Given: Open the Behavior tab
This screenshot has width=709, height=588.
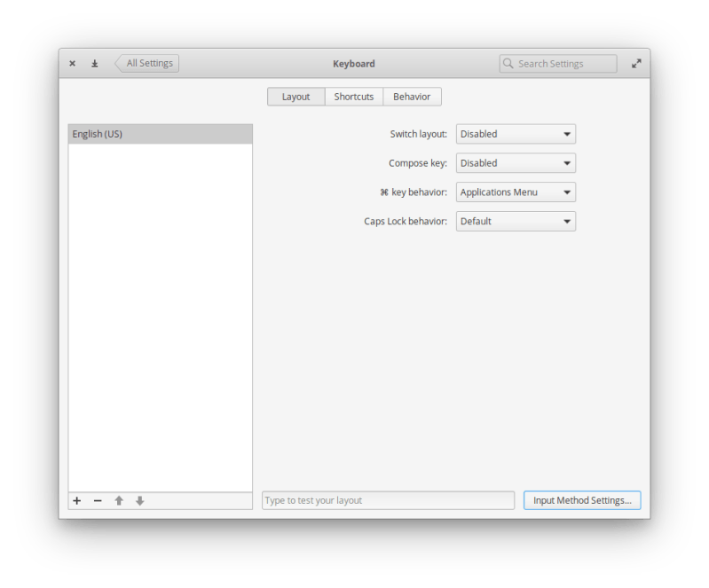Looking at the screenshot, I should (x=412, y=97).
